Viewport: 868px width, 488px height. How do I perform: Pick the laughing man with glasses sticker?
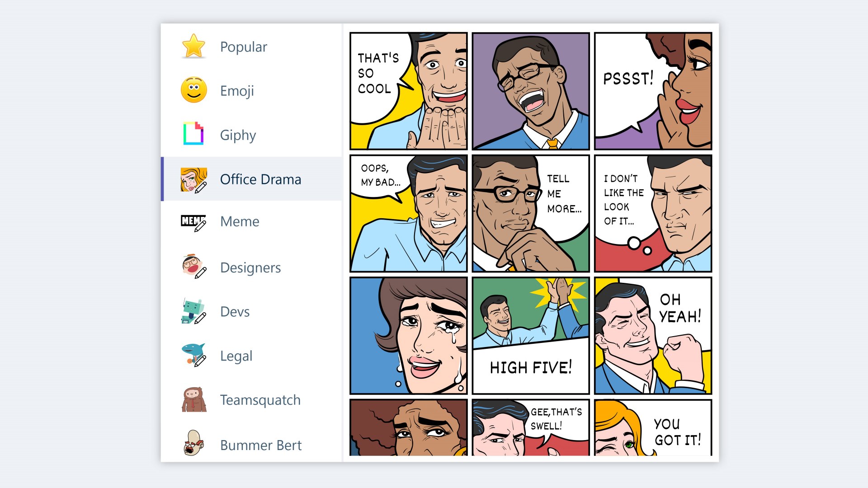click(x=530, y=91)
